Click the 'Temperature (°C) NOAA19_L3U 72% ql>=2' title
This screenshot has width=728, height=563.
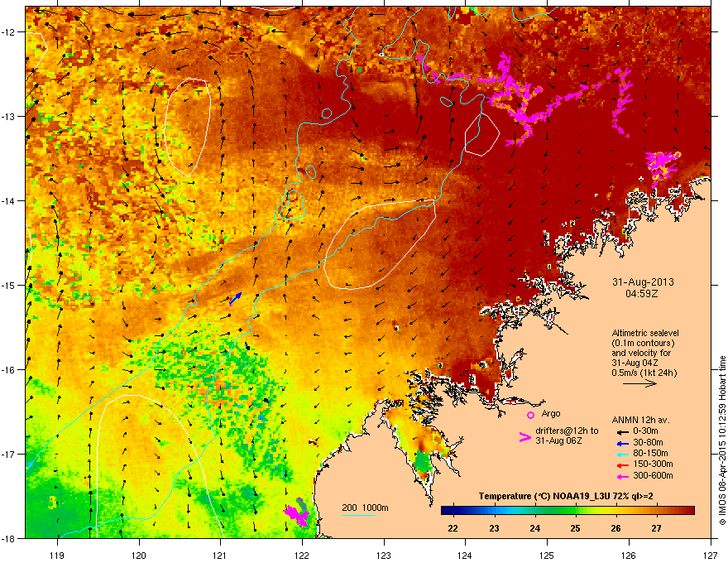[x=566, y=496]
